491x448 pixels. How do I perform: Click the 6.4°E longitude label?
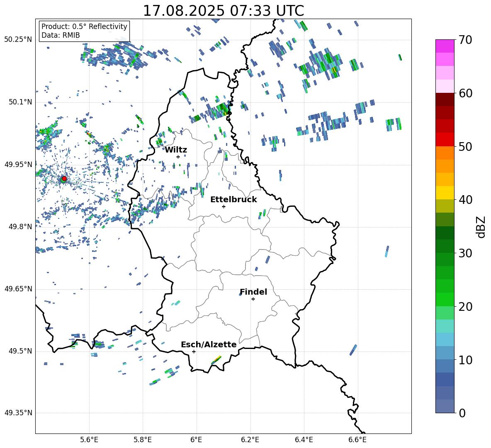click(304, 440)
